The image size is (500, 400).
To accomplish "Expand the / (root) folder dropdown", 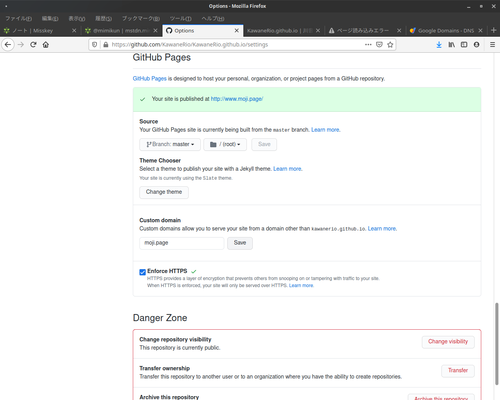I will pyautogui.click(x=225, y=144).
